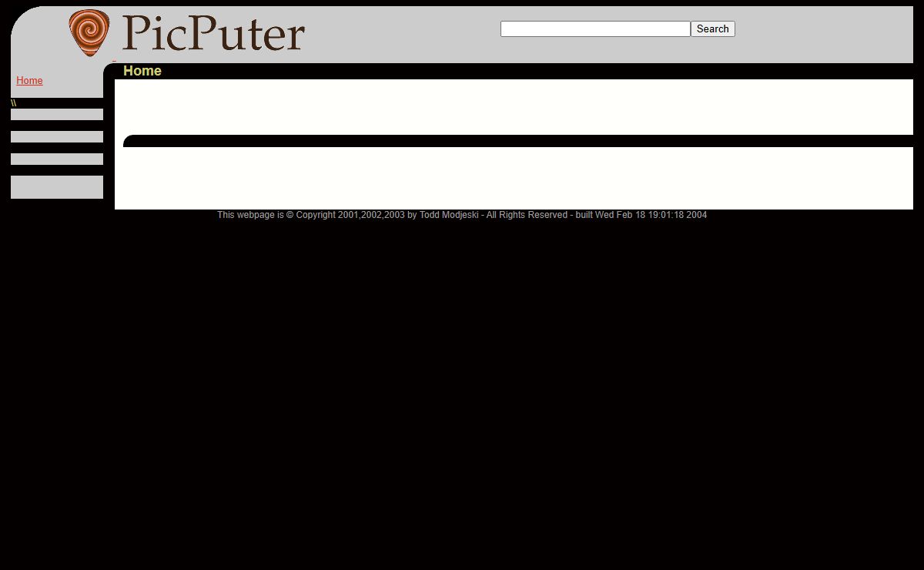This screenshot has height=570, width=924.
Task: Open the Home link in sidebar
Action: 29,81
